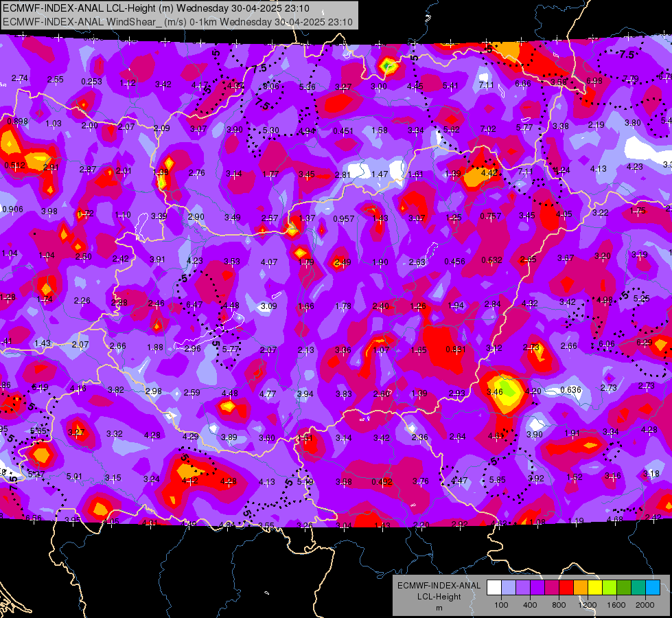Click the wind shear value 6.98

coord(594,80)
